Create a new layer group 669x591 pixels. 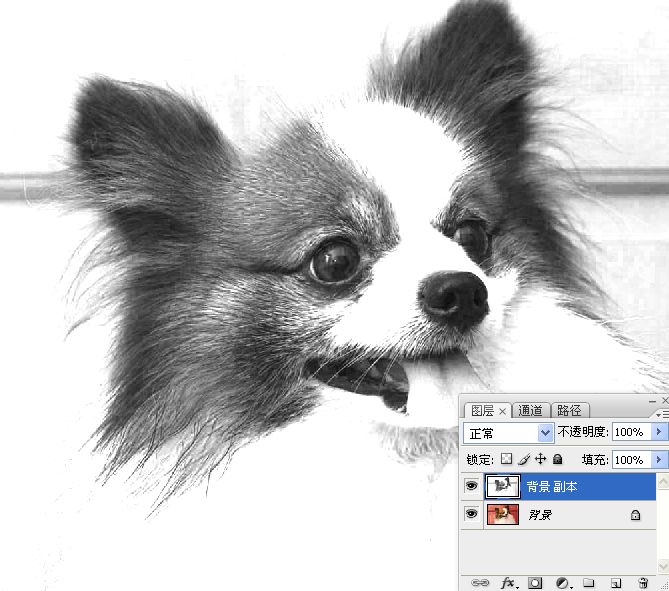(589, 583)
